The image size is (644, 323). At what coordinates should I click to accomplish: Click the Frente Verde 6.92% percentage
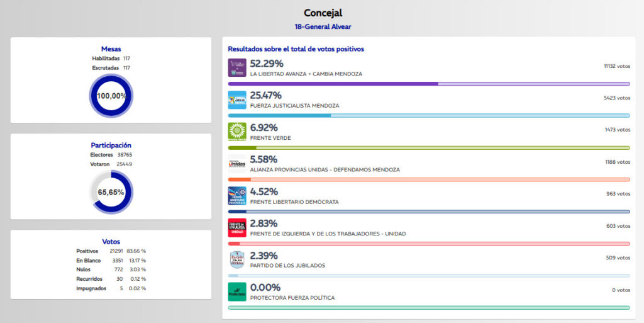pos(264,127)
